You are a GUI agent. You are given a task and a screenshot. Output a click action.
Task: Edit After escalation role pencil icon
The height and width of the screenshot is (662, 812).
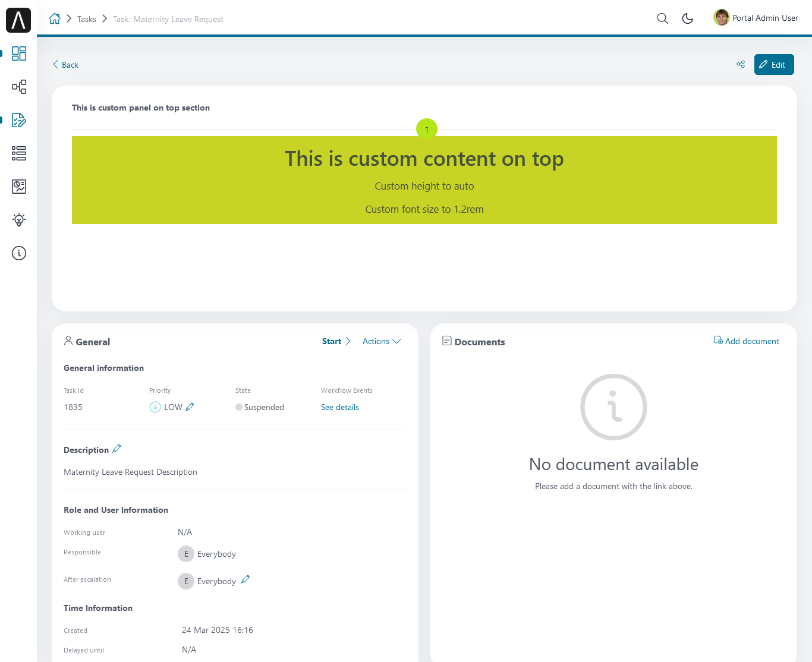[x=246, y=580]
